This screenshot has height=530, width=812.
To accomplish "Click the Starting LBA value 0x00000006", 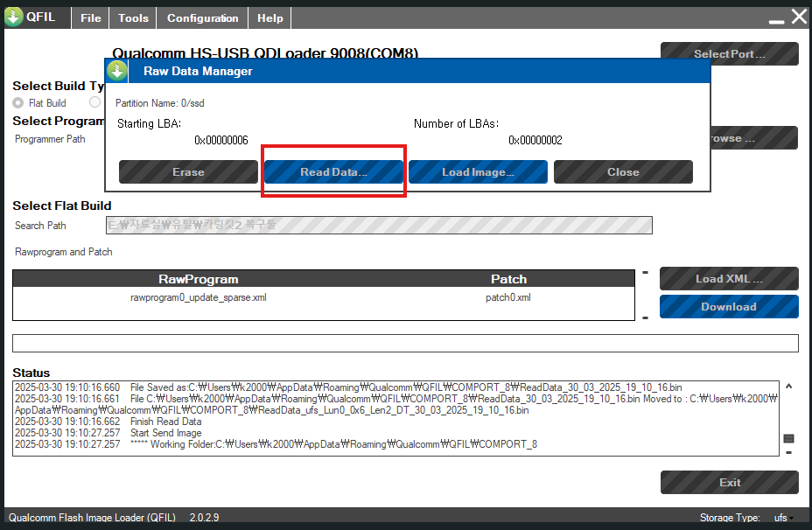I will pos(221,140).
